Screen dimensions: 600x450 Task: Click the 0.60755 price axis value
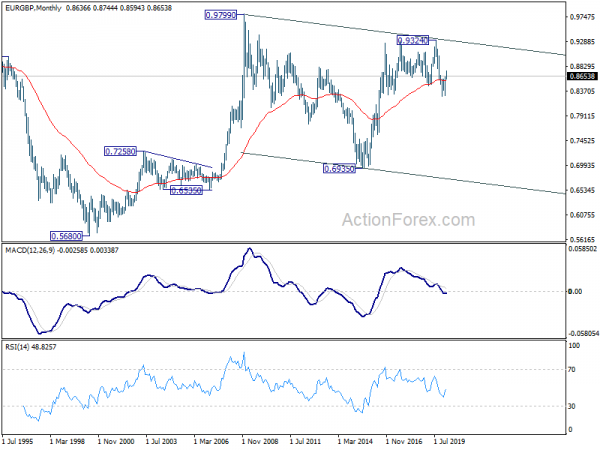[582, 215]
